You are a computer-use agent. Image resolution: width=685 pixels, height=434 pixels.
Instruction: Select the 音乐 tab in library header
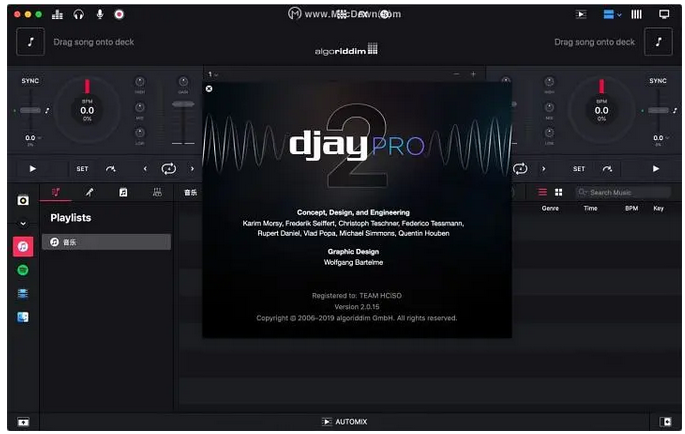pyautogui.click(x=190, y=192)
